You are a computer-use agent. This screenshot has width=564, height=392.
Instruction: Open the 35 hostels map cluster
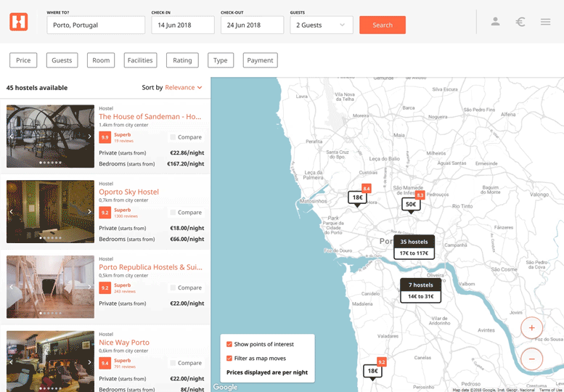[414, 248]
